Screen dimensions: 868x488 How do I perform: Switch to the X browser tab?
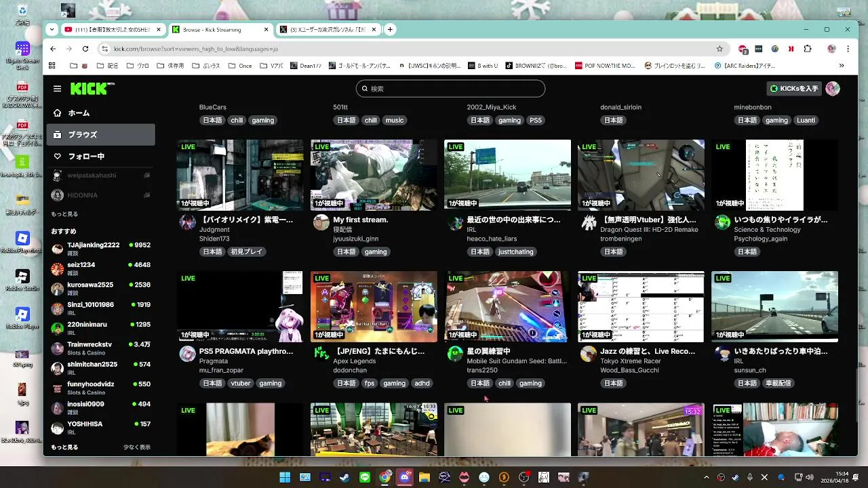327,30
